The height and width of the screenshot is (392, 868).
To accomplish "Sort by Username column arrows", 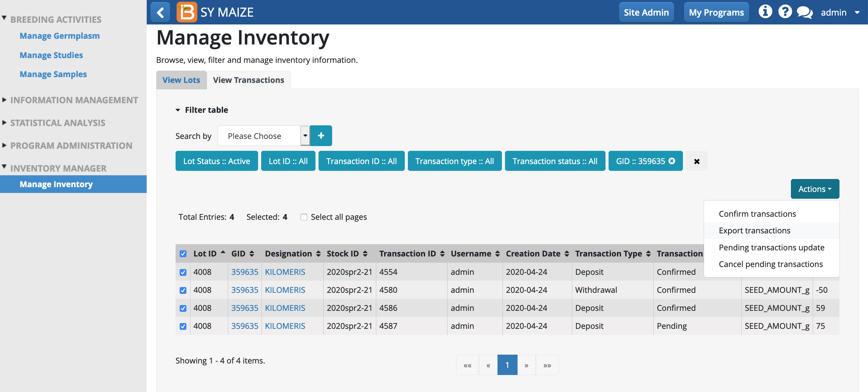I will pyautogui.click(x=498, y=254).
